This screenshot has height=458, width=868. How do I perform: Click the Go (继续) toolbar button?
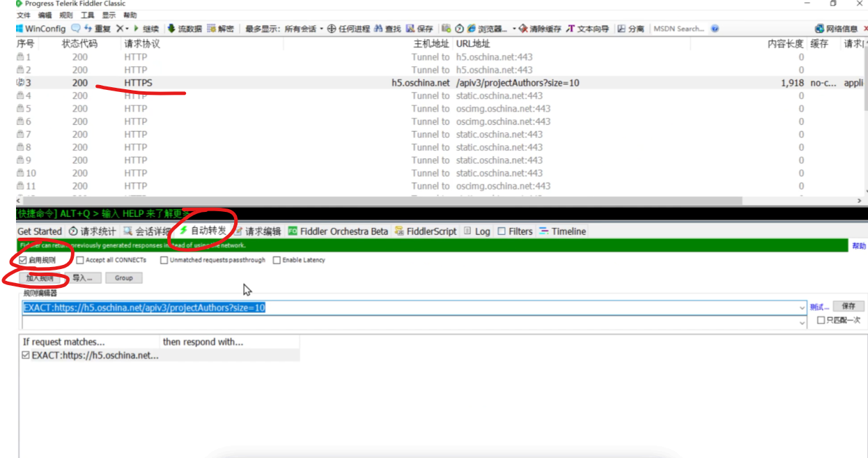click(x=146, y=29)
